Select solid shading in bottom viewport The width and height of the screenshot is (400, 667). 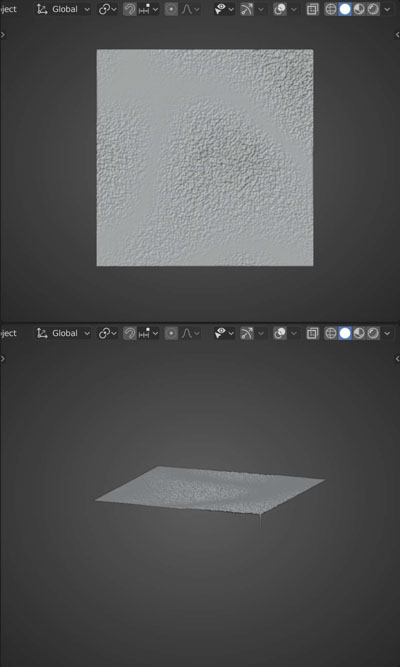(x=345, y=333)
